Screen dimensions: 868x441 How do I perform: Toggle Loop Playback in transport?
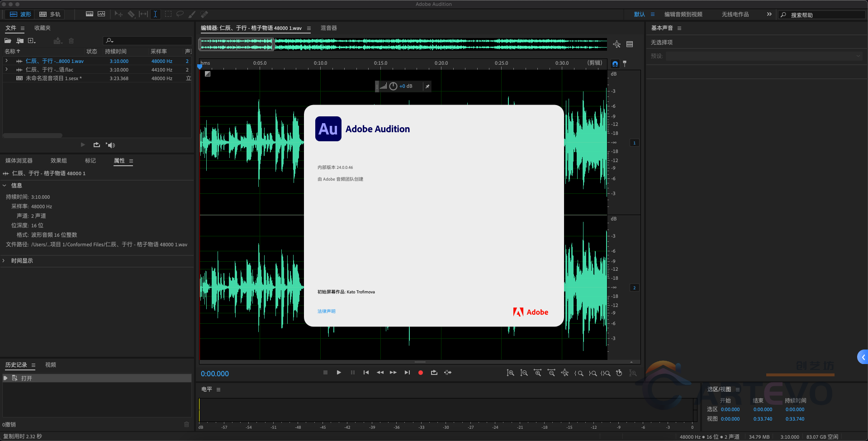[434, 373]
